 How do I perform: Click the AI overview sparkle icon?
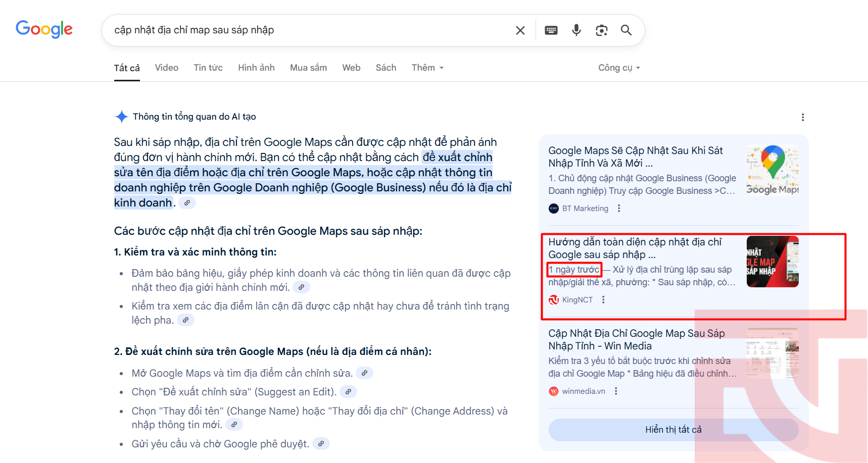click(x=121, y=117)
